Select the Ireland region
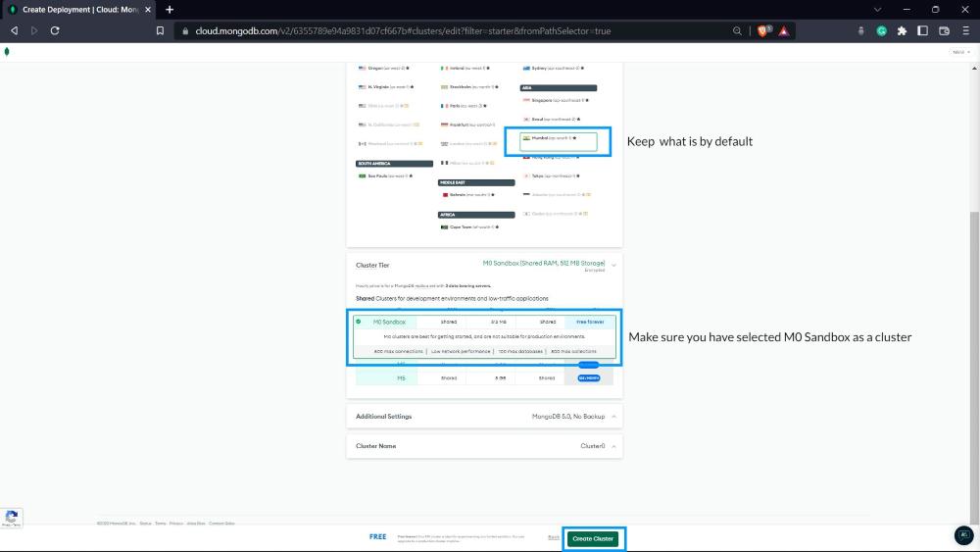980x552 pixels. (465, 68)
